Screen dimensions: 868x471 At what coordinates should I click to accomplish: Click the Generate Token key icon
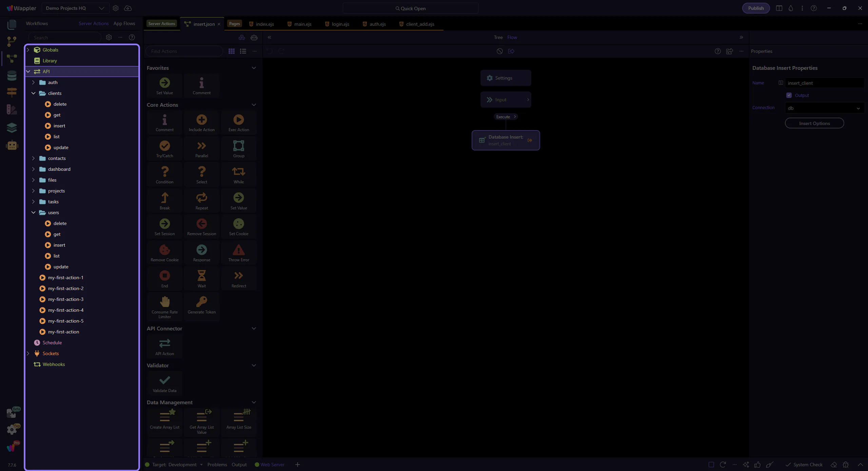201,302
